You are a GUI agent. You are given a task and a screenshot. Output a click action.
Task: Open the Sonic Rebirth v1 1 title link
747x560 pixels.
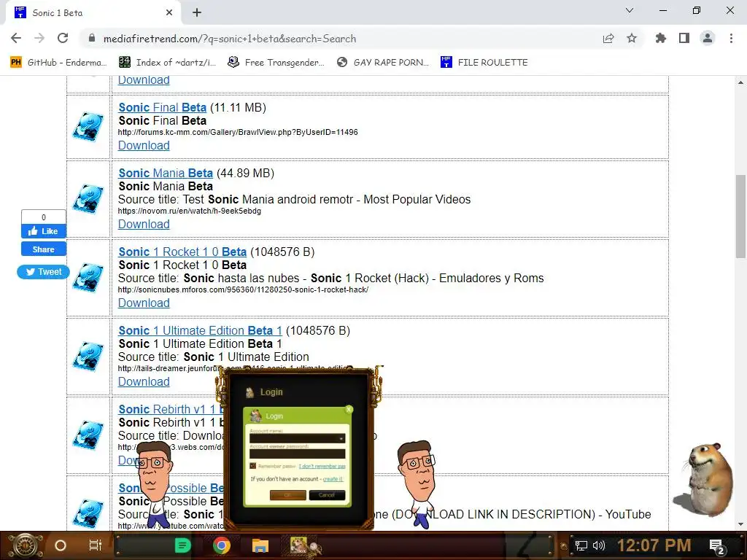(171, 409)
